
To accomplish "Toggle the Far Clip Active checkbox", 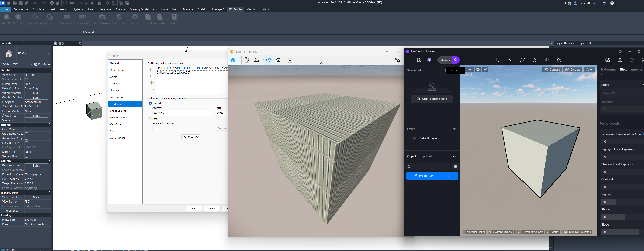I will tap(27, 143).
